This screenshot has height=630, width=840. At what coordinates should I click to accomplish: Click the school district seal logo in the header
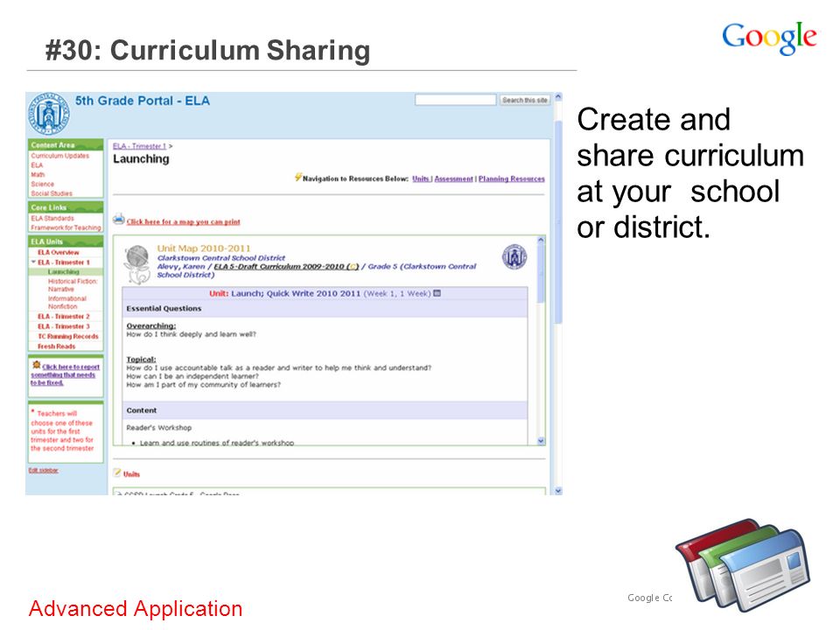[49, 114]
